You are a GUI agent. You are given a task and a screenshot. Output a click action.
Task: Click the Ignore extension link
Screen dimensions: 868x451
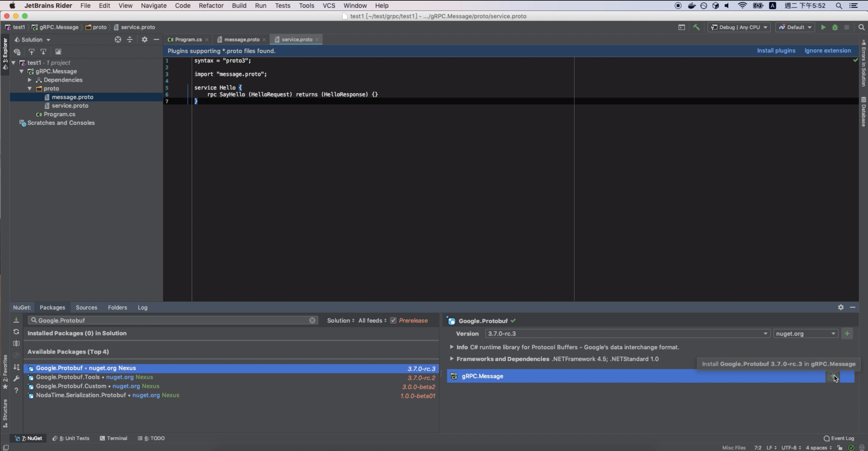coord(828,51)
